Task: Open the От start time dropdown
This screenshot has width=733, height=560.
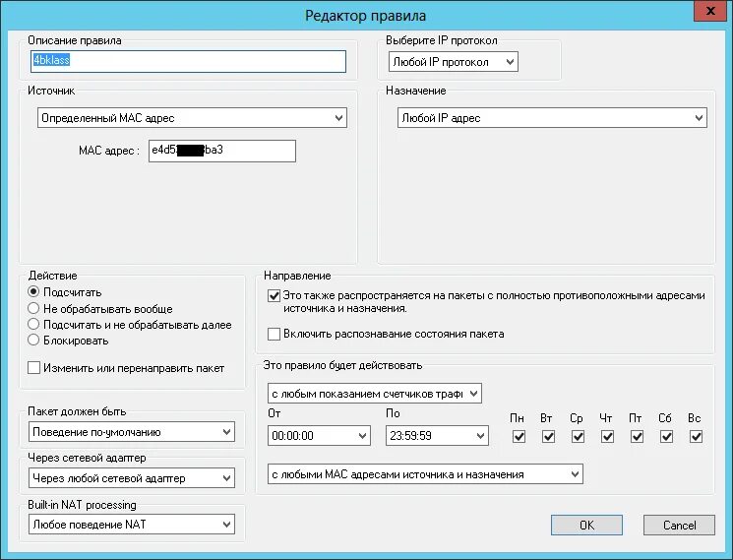Action: [x=319, y=436]
